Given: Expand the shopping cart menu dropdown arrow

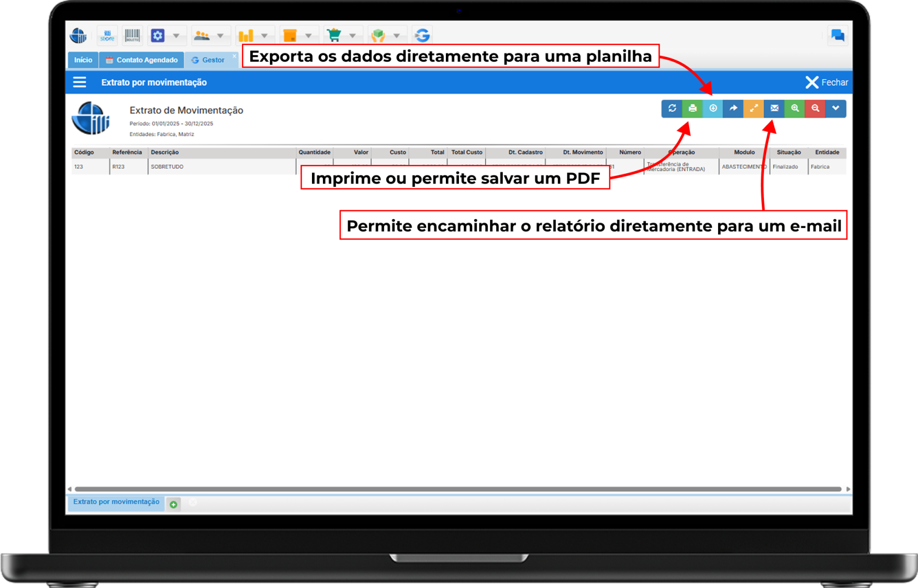Looking at the screenshot, I should pos(352,36).
